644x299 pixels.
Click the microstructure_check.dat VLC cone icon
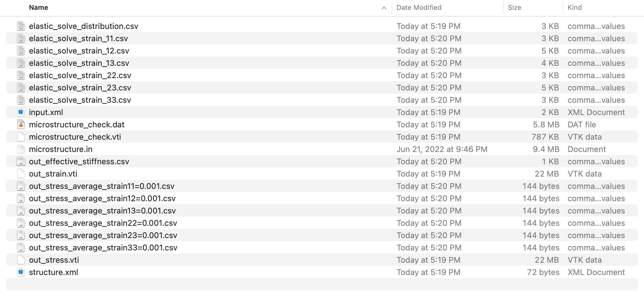coord(21,125)
